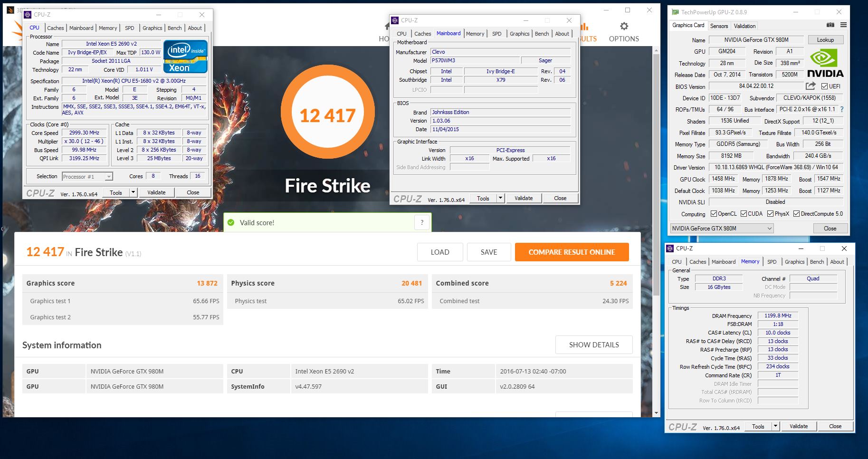Click the valid score help question mark
This screenshot has width=868, height=459.
pos(422,222)
